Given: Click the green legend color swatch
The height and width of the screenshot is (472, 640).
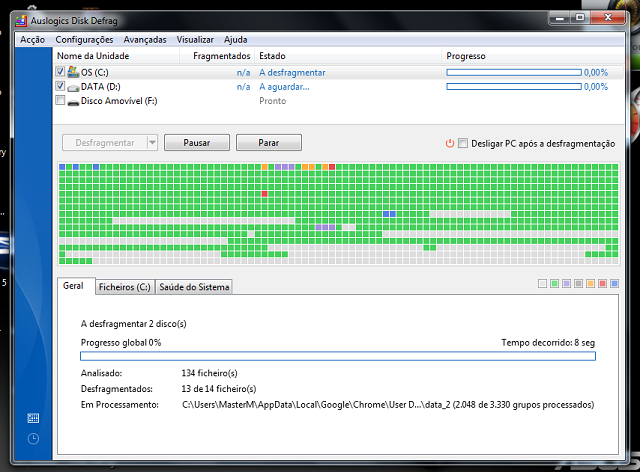Looking at the screenshot, I should point(554,283).
